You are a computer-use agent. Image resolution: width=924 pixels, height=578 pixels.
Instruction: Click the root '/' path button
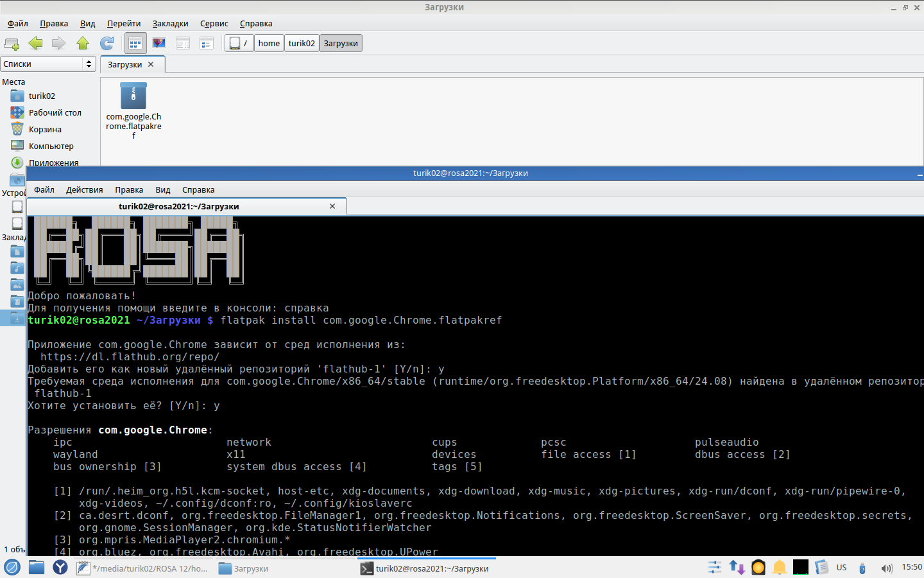[239, 43]
